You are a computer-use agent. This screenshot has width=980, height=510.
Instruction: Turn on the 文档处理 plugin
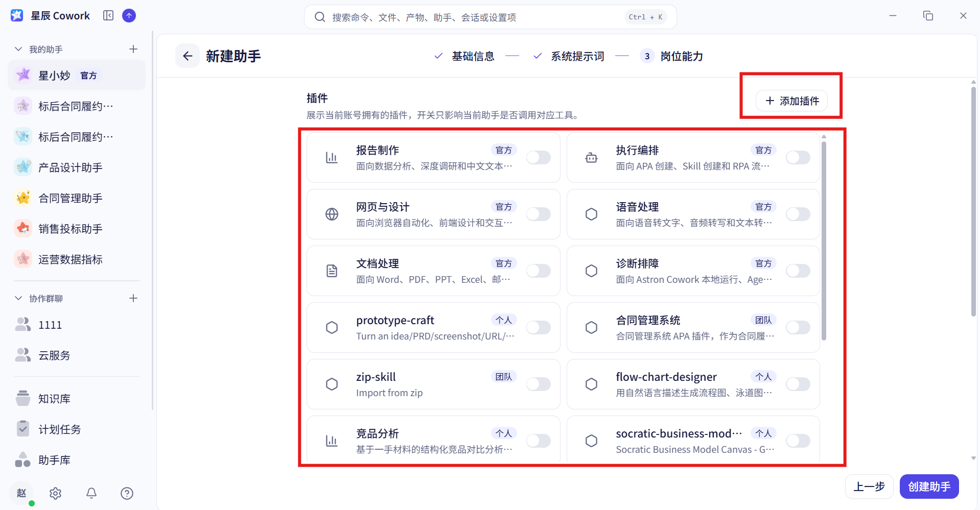click(x=539, y=271)
